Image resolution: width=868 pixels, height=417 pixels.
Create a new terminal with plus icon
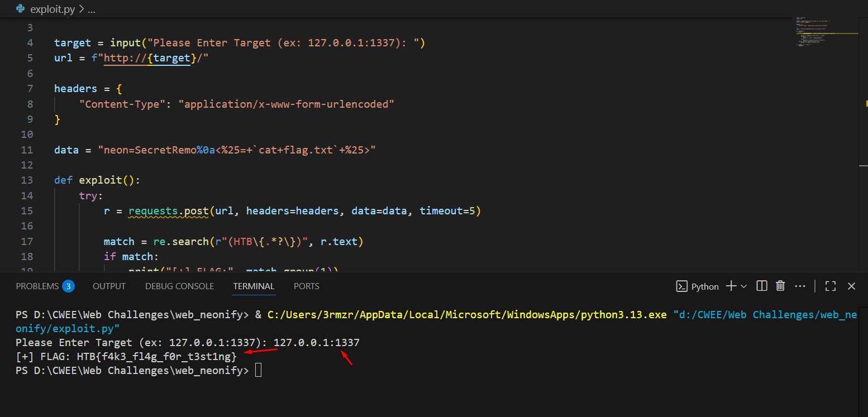(x=731, y=286)
